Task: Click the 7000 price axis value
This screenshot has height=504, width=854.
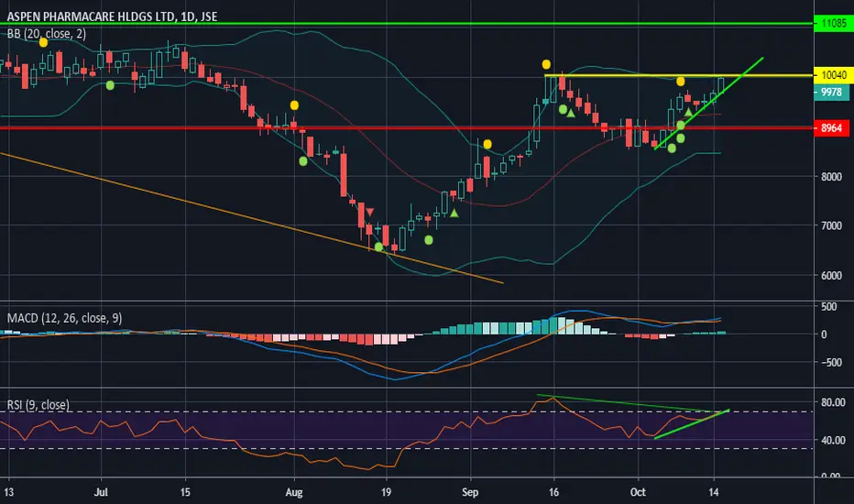Action: (831, 225)
